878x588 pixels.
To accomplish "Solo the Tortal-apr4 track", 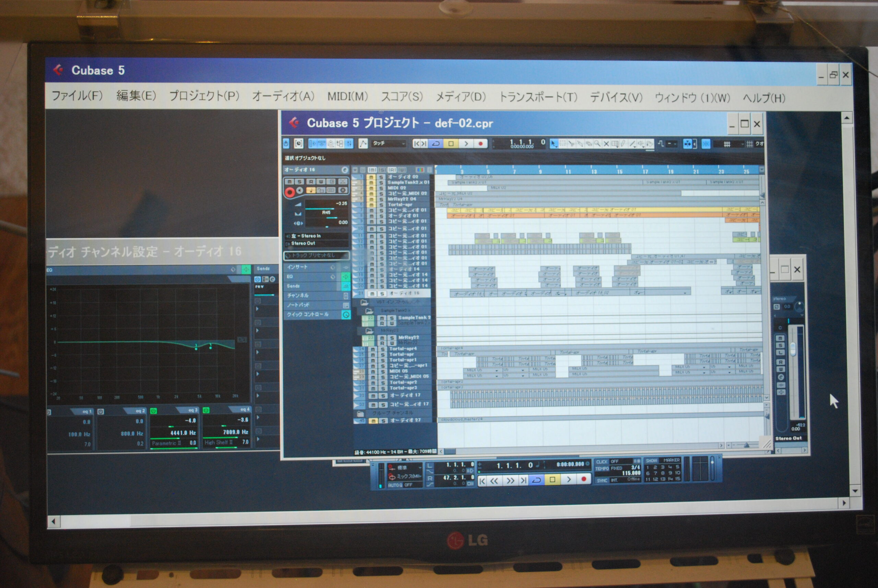I will point(382,349).
